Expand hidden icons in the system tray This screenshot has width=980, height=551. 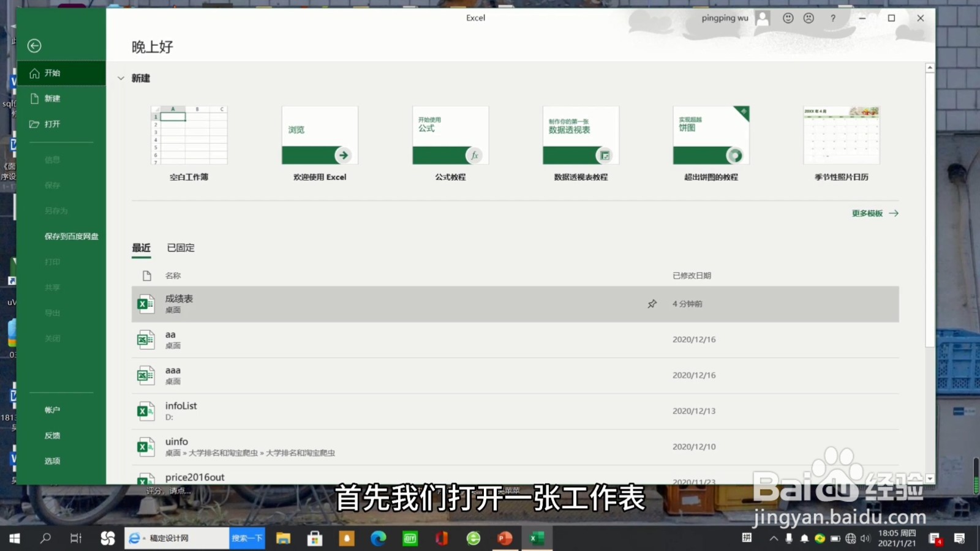coord(773,538)
